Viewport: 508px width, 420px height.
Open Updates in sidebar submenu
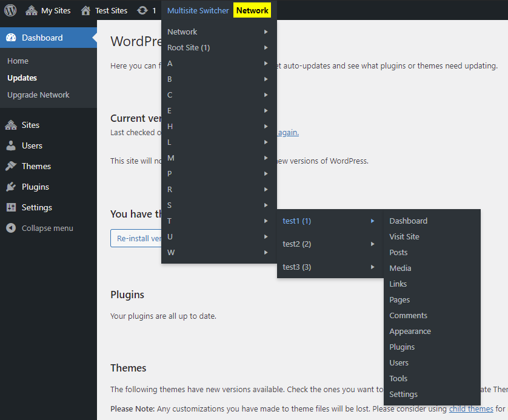pos(22,78)
